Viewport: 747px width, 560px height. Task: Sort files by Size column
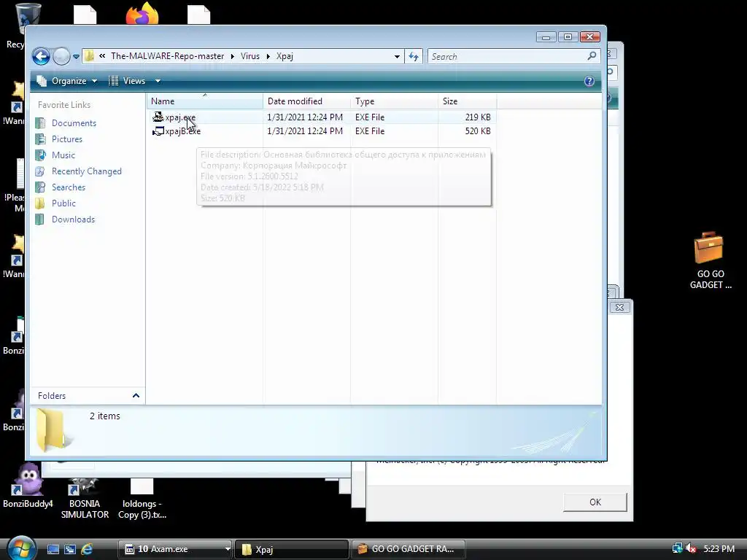coord(468,101)
